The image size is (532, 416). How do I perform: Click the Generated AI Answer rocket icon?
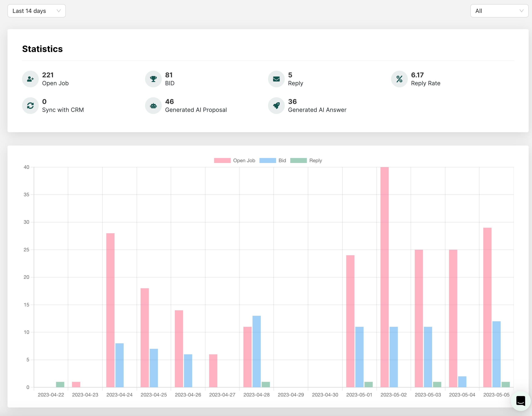click(x=276, y=105)
